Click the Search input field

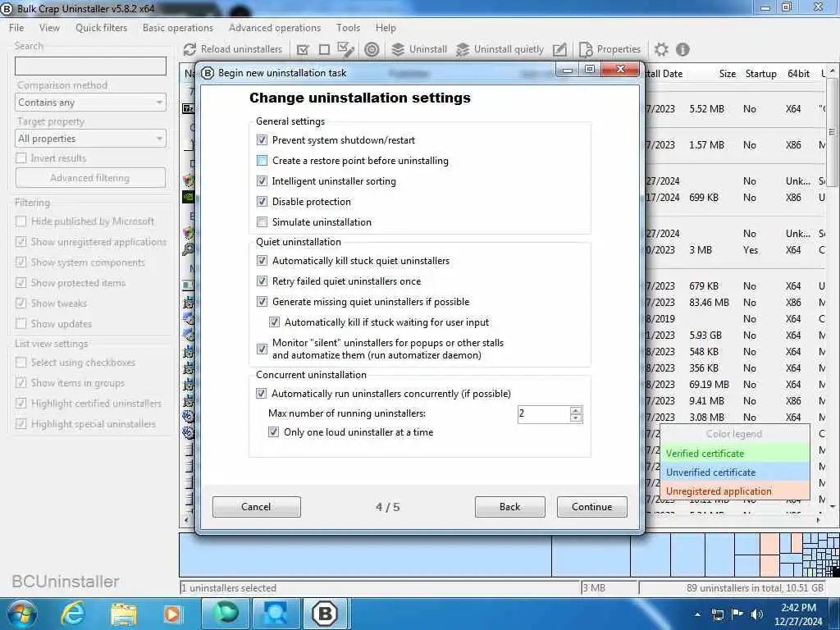pos(90,66)
